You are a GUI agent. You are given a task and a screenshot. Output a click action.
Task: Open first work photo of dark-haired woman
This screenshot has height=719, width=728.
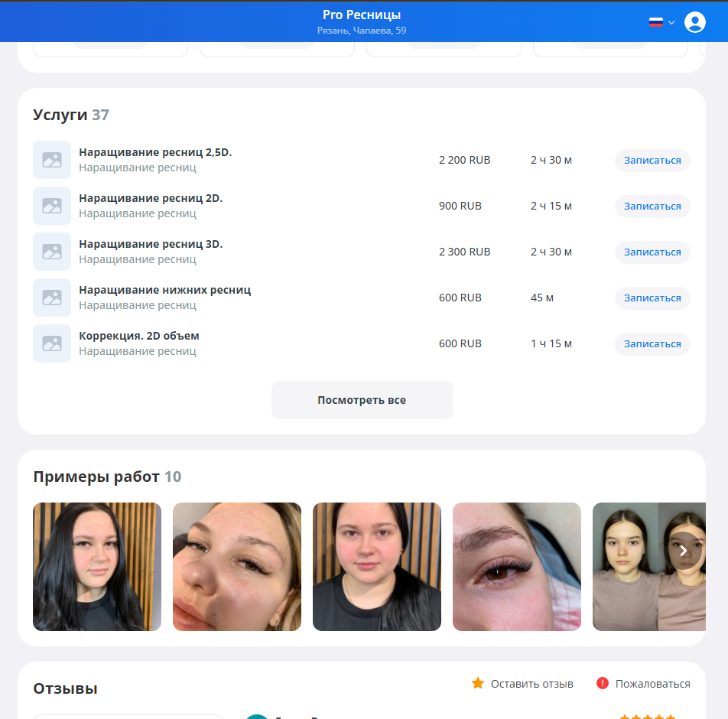click(97, 567)
